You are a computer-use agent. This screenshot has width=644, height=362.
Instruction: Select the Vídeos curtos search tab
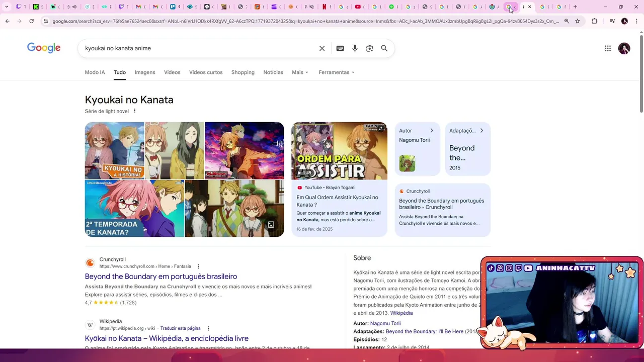(x=206, y=72)
